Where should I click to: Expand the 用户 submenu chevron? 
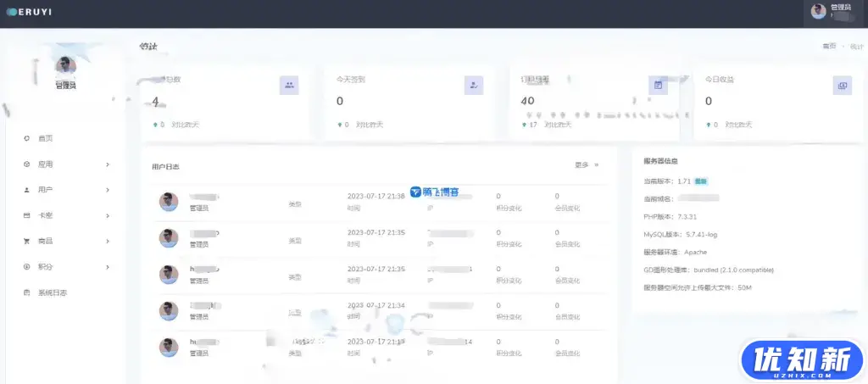pos(107,190)
